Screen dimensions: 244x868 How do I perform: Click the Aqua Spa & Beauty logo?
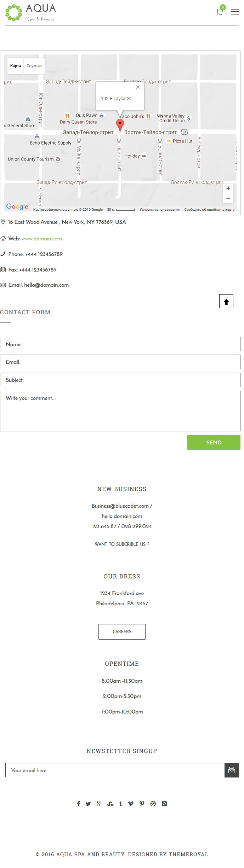[30, 13]
